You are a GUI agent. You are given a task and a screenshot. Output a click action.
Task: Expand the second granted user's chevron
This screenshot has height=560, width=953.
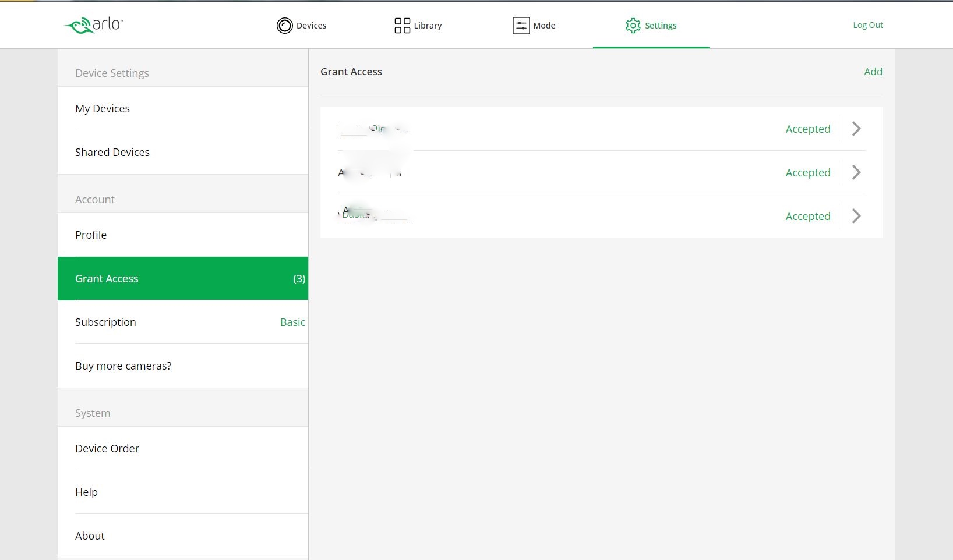pos(856,172)
